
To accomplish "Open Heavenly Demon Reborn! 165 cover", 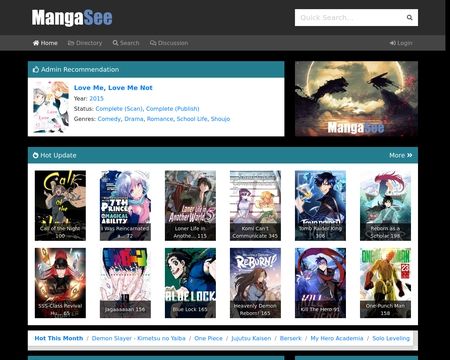I will tap(255, 283).
